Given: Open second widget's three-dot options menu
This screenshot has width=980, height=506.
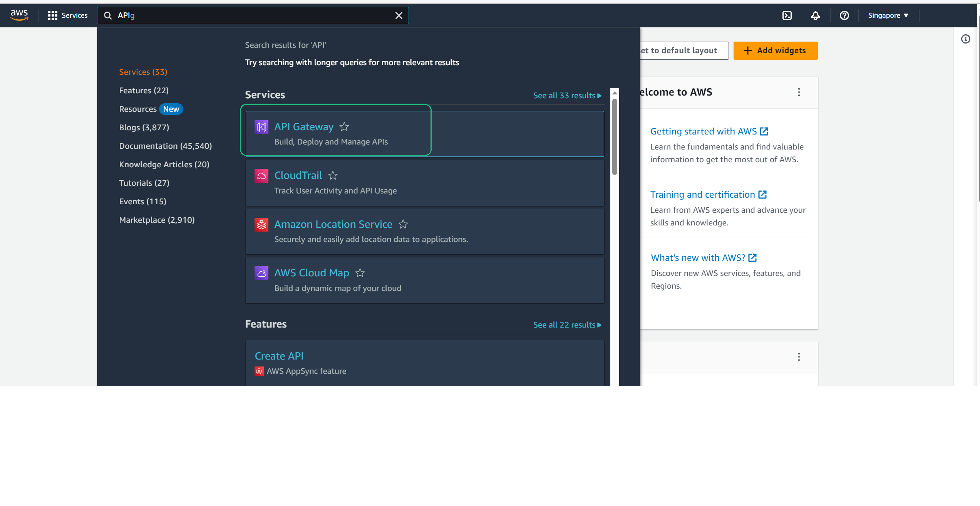Looking at the screenshot, I should 799,357.
